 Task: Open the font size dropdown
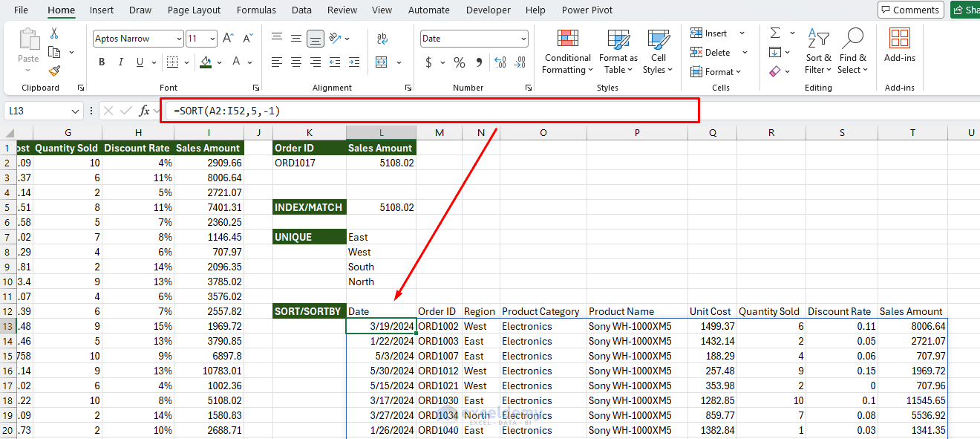pyautogui.click(x=213, y=39)
